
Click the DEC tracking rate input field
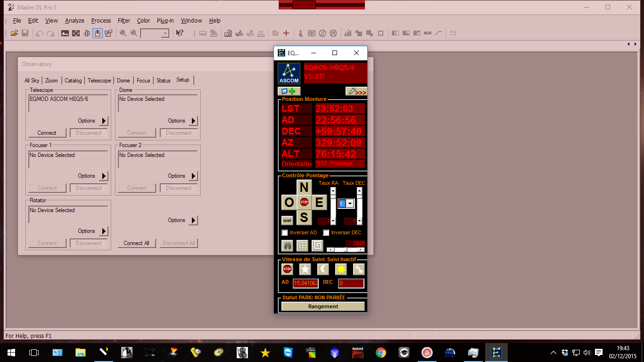(x=351, y=283)
